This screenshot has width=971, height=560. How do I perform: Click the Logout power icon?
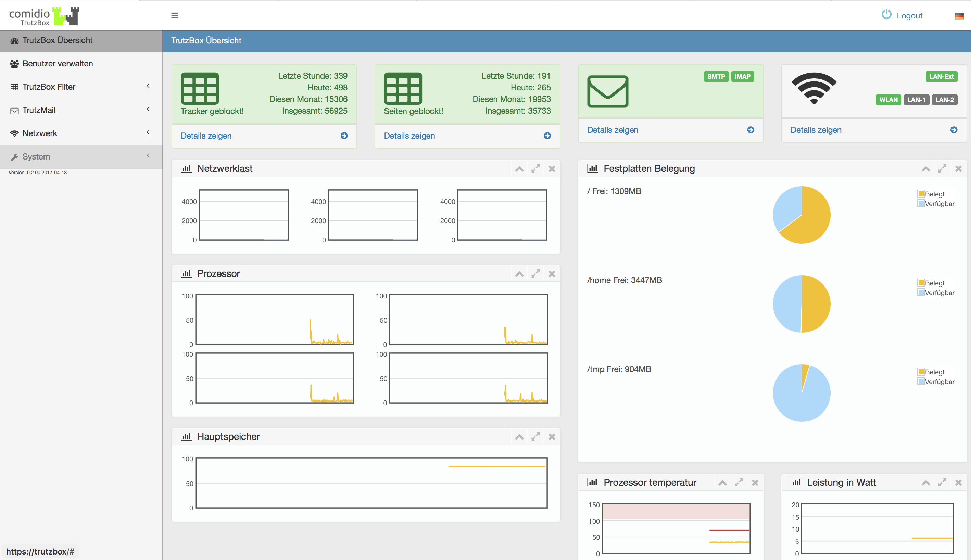point(886,15)
